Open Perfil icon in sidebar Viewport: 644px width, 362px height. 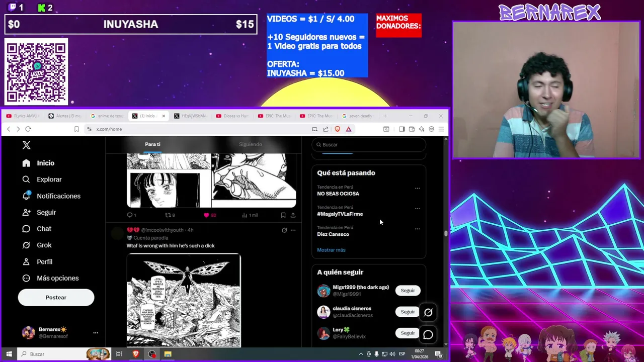tap(26, 261)
